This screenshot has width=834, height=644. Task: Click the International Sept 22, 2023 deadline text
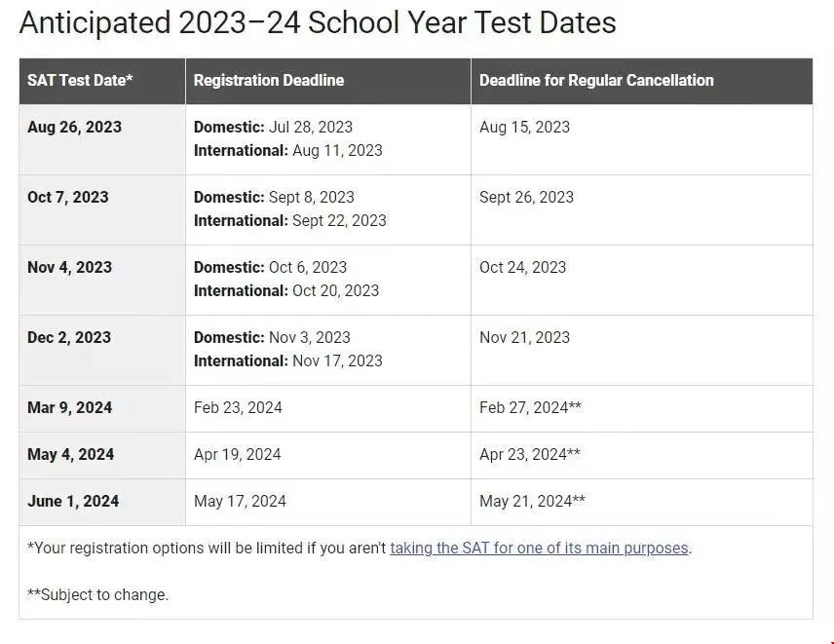click(x=290, y=221)
